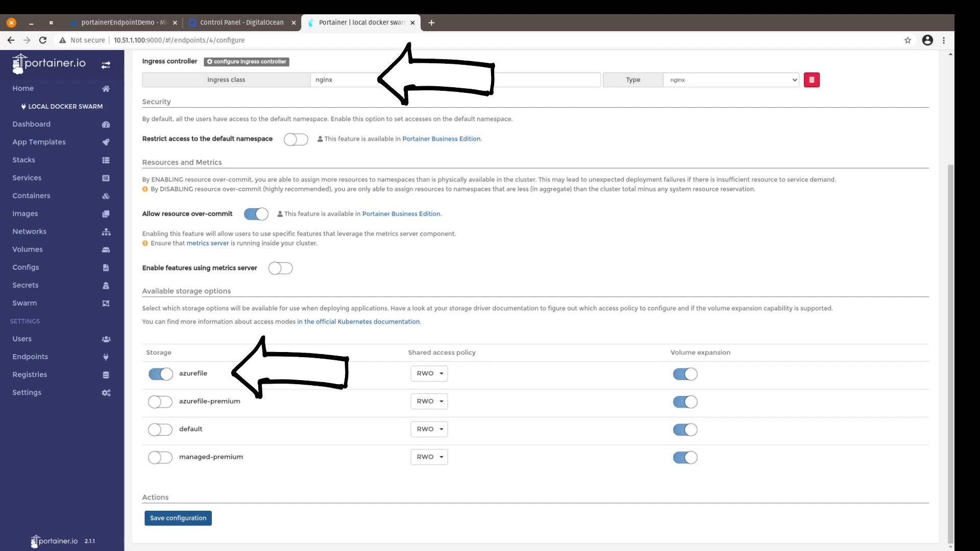
Task: Open a new browser tab
Action: (x=431, y=22)
